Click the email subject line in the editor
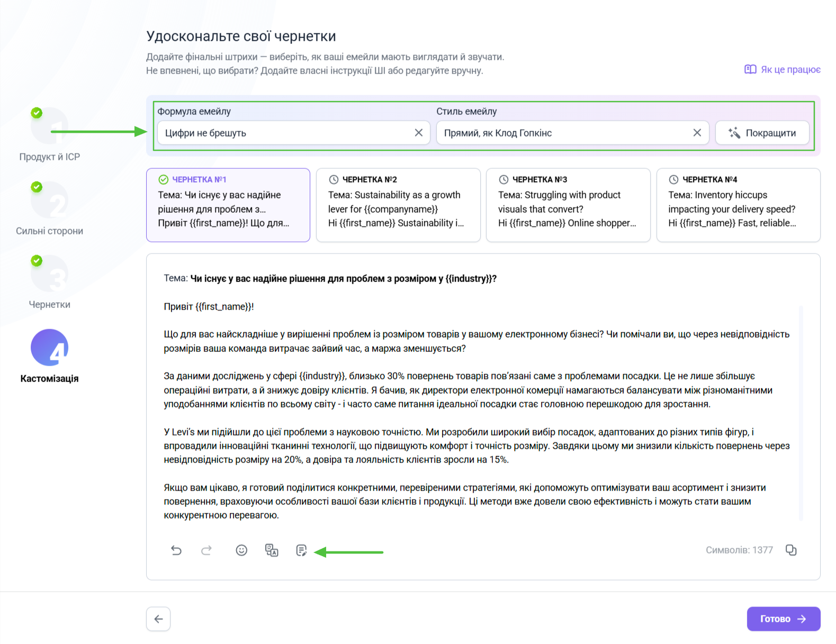Viewport: 836px width, 644px height. (x=330, y=278)
